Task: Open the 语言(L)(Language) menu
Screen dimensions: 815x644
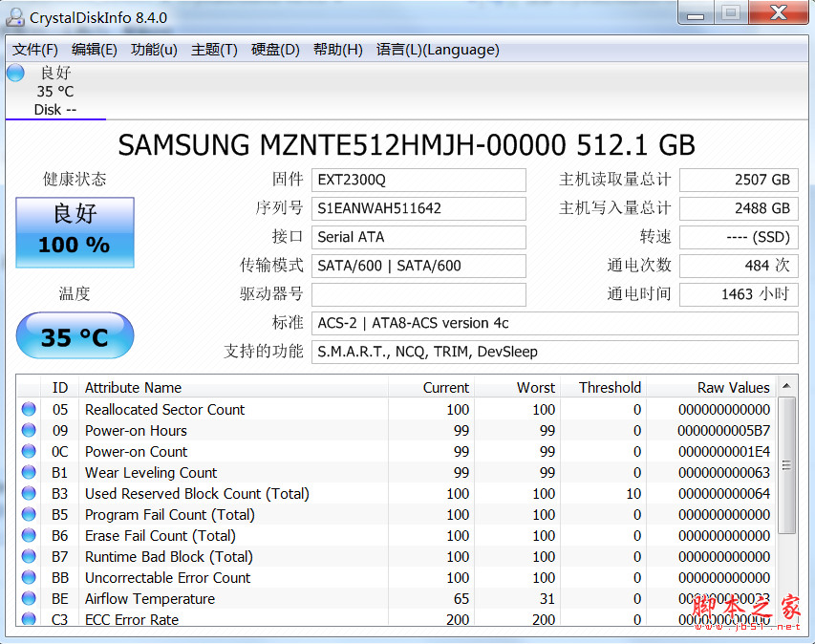Action: pos(438,50)
